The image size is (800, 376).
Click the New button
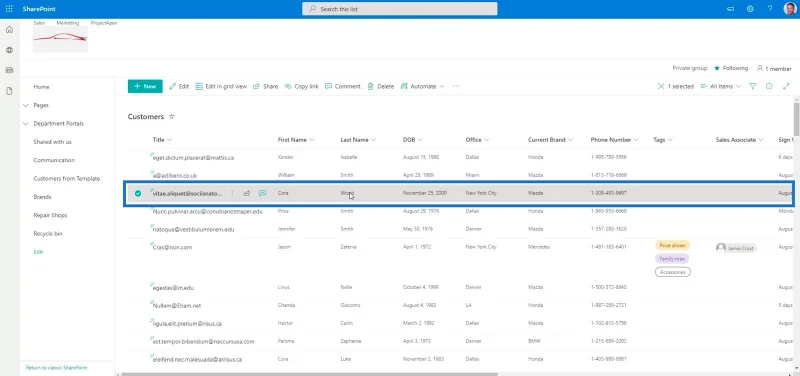point(145,86)
